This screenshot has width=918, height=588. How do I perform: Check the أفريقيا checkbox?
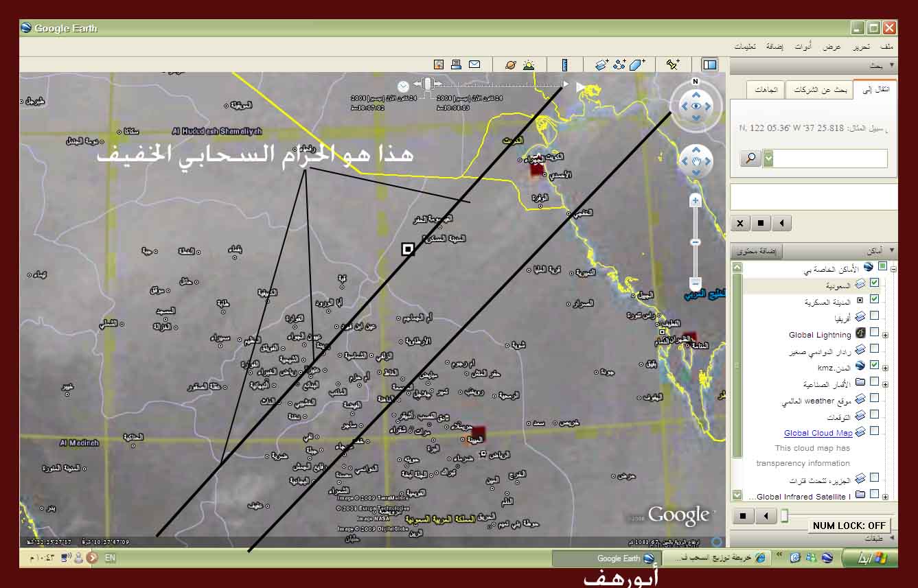874,316
